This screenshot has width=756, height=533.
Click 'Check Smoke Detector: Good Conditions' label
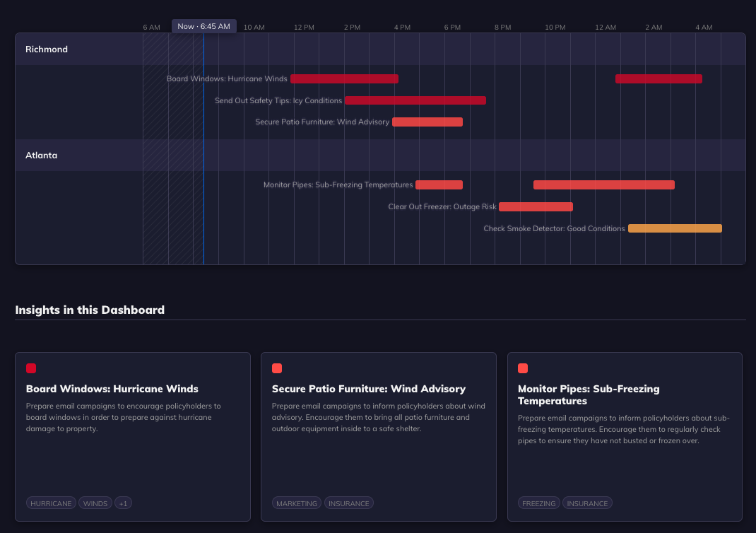[554, 228]
